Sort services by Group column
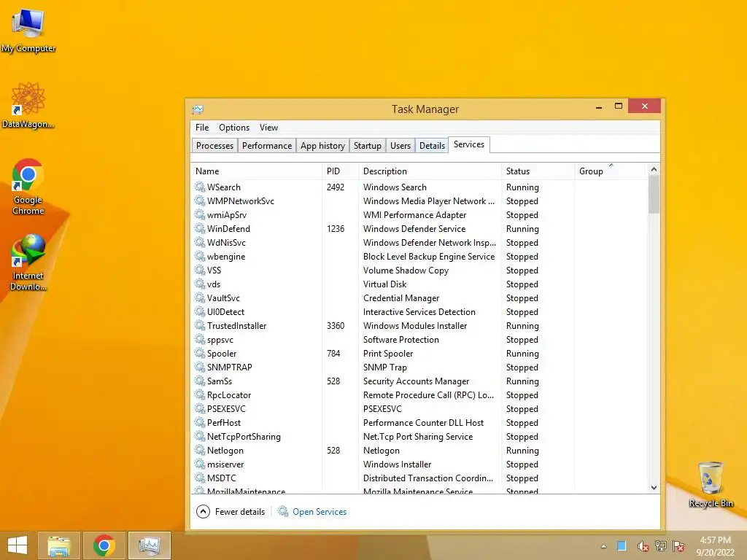Screen dimensions: 747x560 [611, 171]
